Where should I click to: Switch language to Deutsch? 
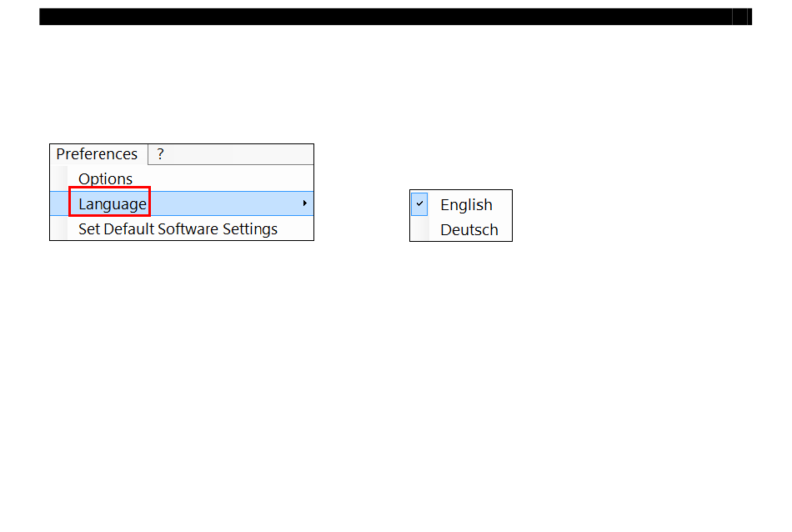coord(461,229)
